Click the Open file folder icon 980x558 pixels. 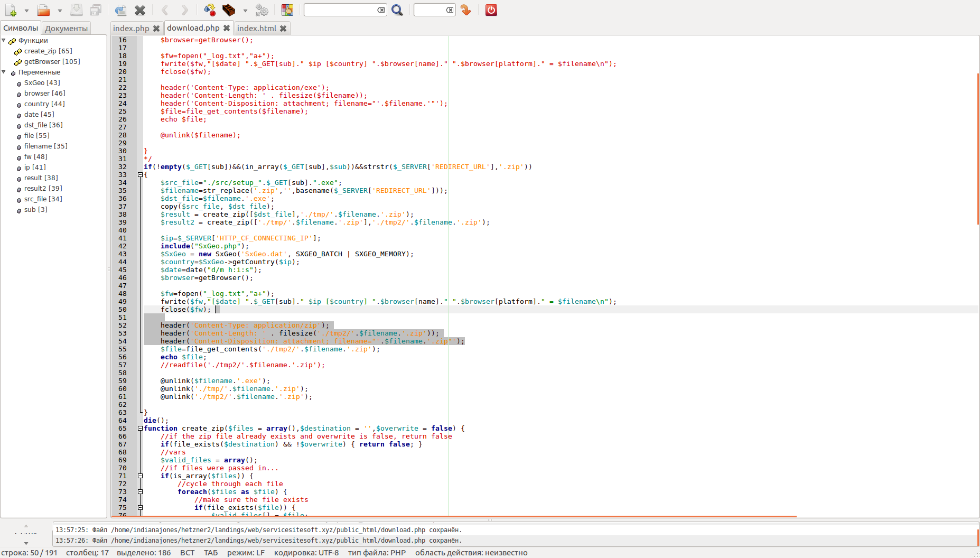[43, 10]
